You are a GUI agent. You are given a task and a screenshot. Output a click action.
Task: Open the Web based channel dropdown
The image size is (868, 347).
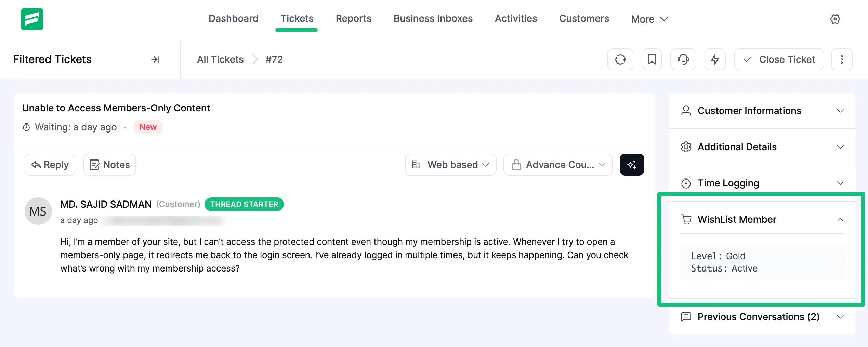pos(450,164)
